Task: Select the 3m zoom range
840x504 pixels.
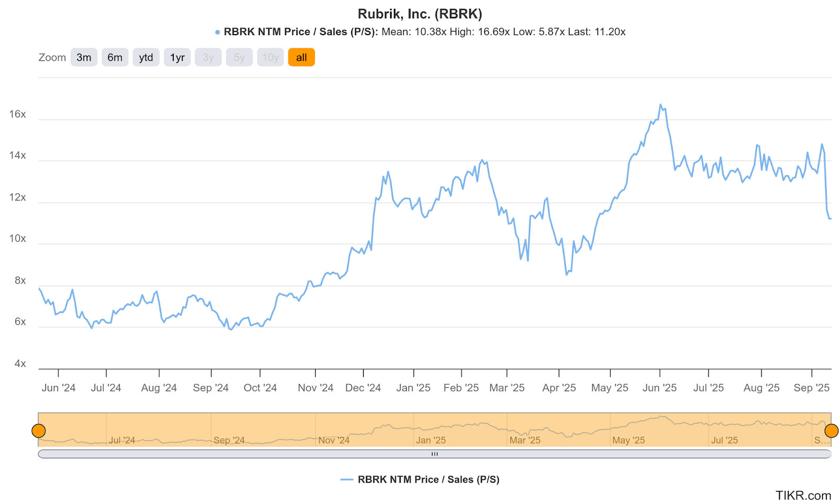Action: tap(84, 57)
